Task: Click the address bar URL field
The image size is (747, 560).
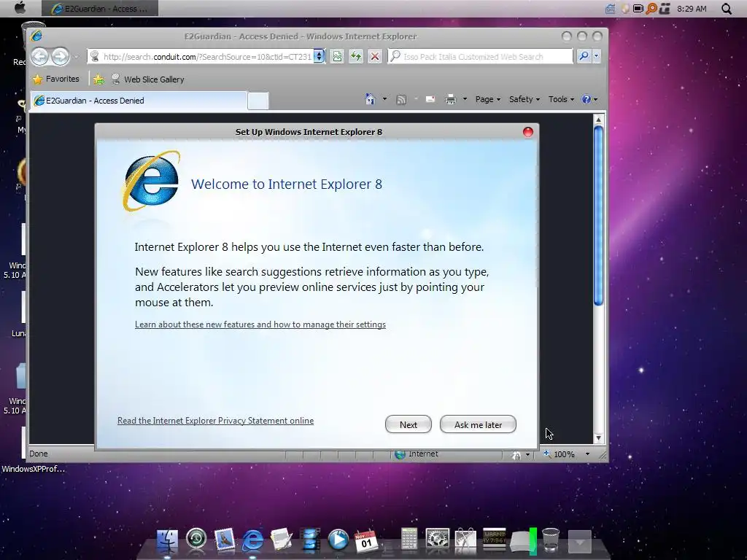Action: tap(208, 57)
